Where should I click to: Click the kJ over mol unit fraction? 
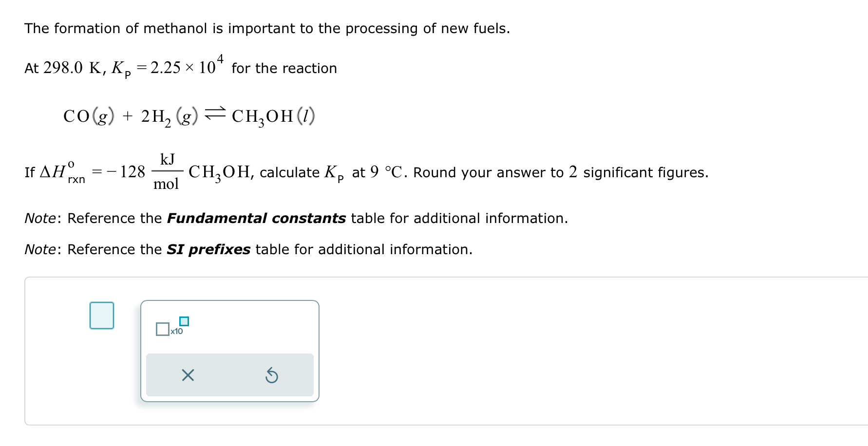coord(167,171)
